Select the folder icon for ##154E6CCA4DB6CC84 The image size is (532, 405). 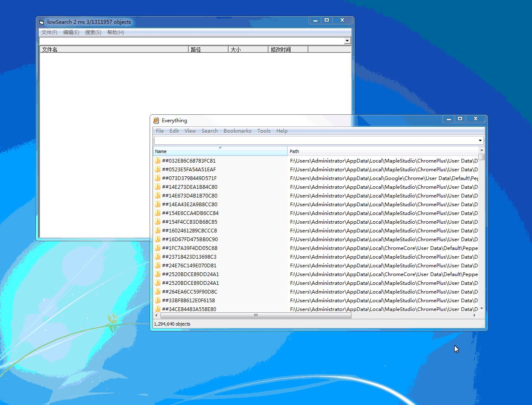click(158, 213)
